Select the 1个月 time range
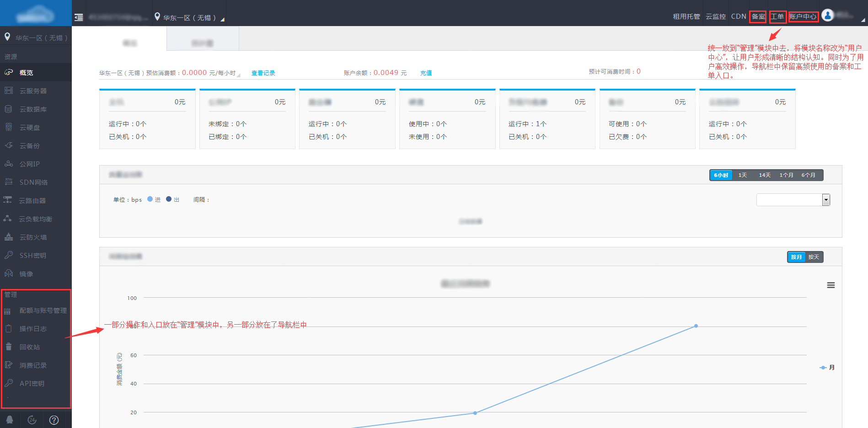 787,175
